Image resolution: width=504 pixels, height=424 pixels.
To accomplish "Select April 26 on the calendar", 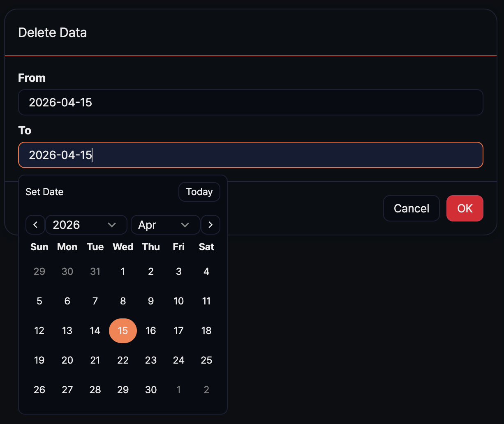I will click(39, 389).
